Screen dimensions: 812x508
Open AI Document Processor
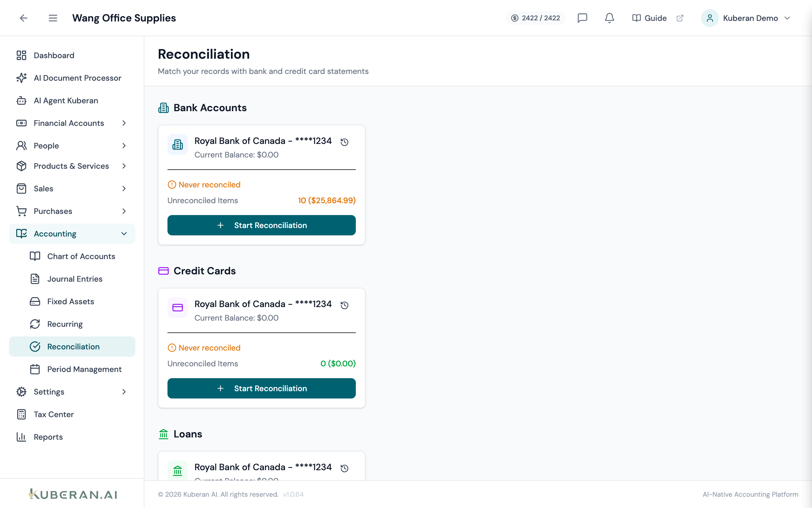(x=72, y=78)
